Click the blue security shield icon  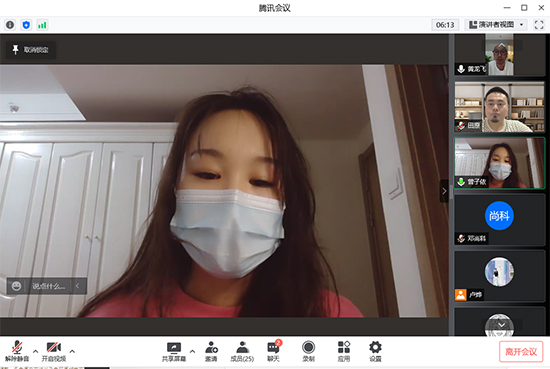point(26,25)
